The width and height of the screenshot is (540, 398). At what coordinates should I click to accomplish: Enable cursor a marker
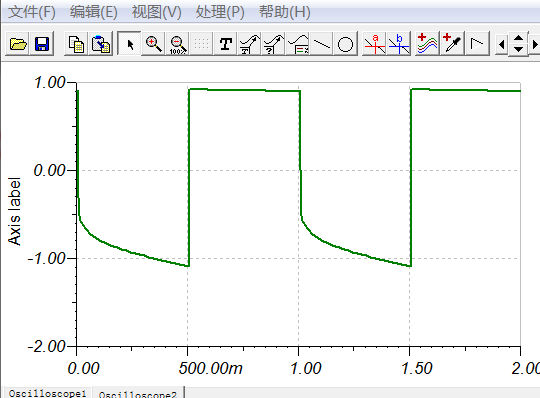point(375,44)
